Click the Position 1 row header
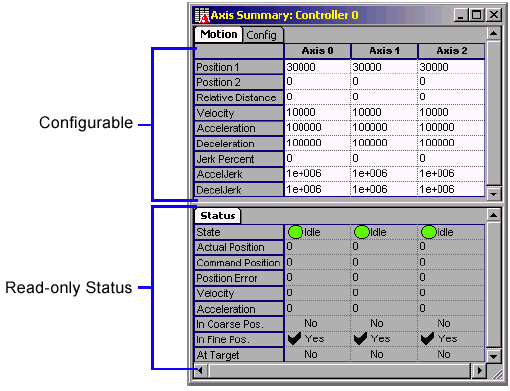 pos(239,67)
